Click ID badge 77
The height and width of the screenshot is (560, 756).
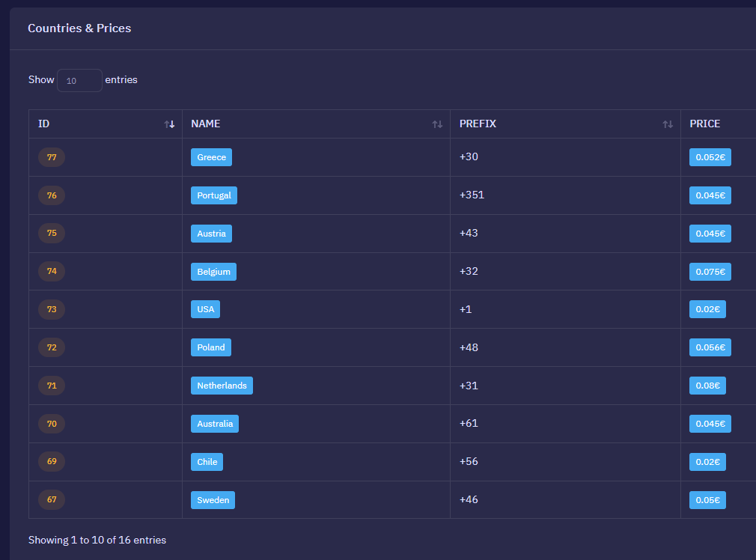click(52, 157)
